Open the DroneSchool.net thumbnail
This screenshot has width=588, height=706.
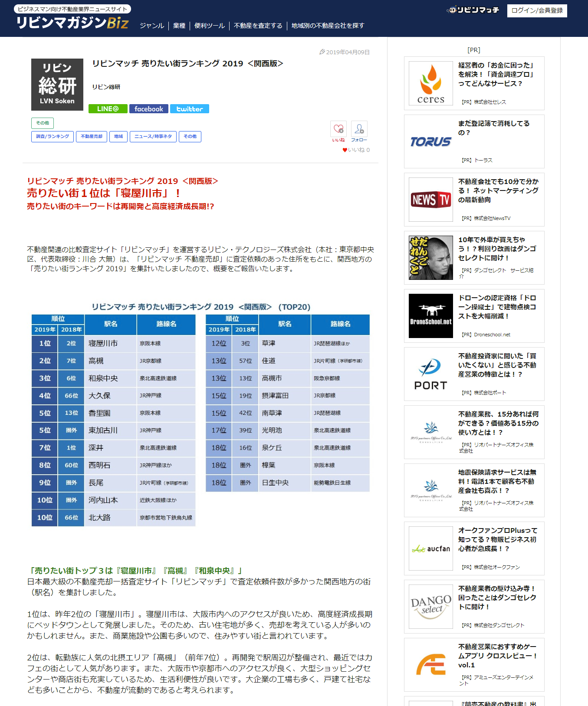(x=431, y=316)
